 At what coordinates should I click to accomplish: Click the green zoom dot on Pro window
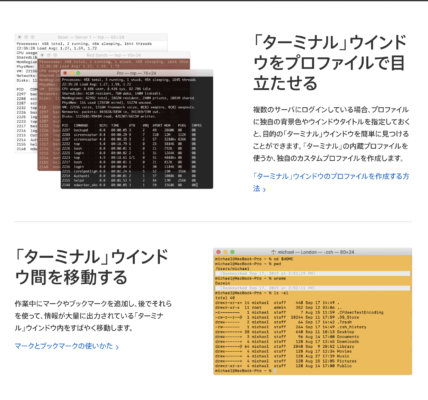pos(78,73)
